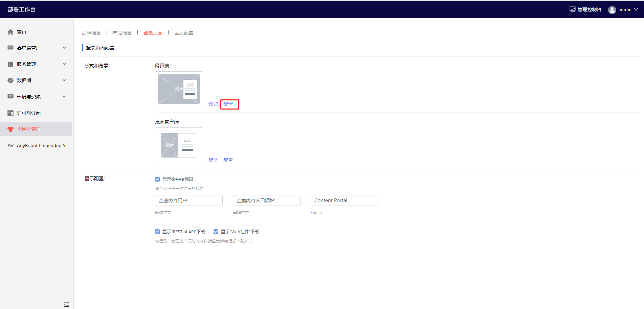This screenshot has height=309, width=644.
Task: Click the admin user avatar icon
Action: coord(612,10)
